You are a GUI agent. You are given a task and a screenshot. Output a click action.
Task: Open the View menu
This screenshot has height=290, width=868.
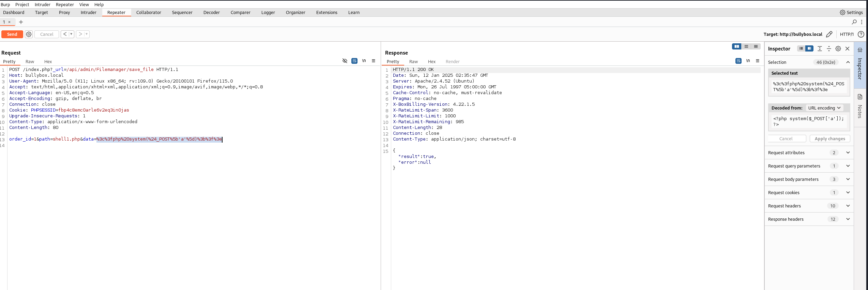(84, 4)
